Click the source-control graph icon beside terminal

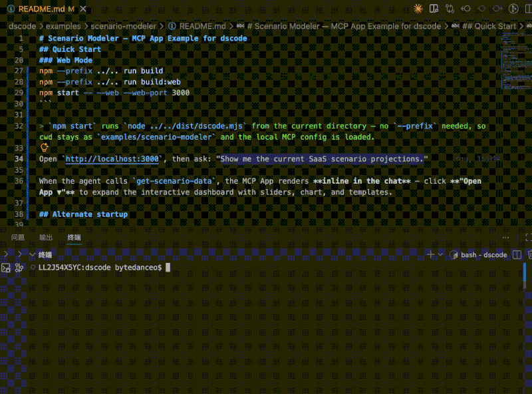19,268
